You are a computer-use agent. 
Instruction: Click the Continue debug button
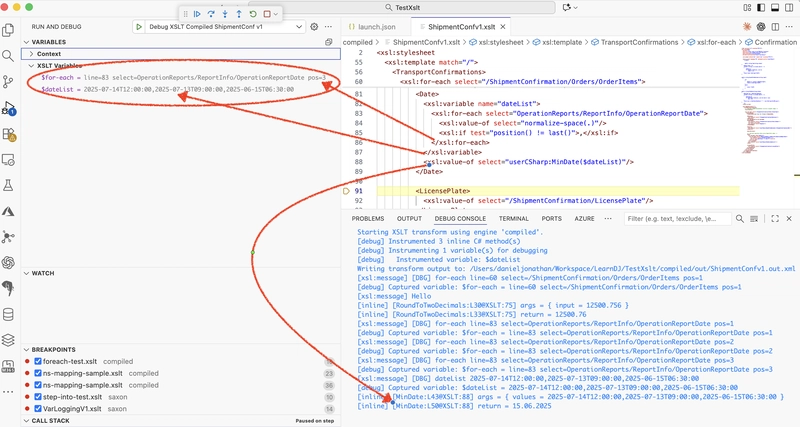pos(197,14)
